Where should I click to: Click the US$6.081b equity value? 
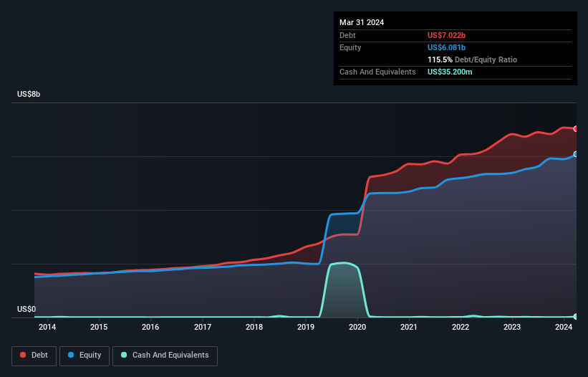click(446, 47)
